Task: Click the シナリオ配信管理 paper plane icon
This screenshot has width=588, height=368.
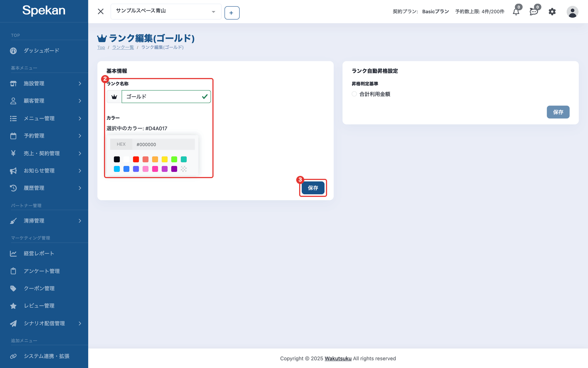Action: (x=13, y=323)
